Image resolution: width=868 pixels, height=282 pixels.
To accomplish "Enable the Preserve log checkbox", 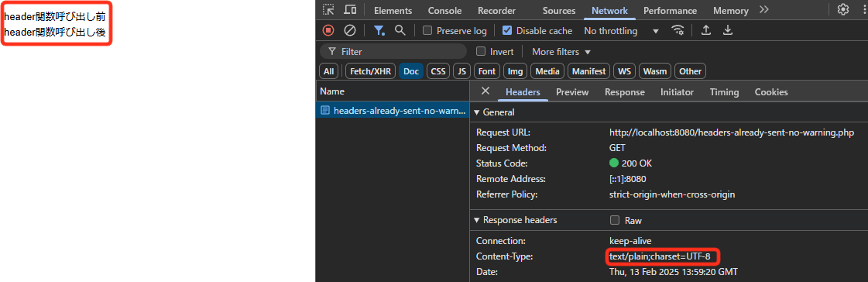I will click(x=427, y=30).
